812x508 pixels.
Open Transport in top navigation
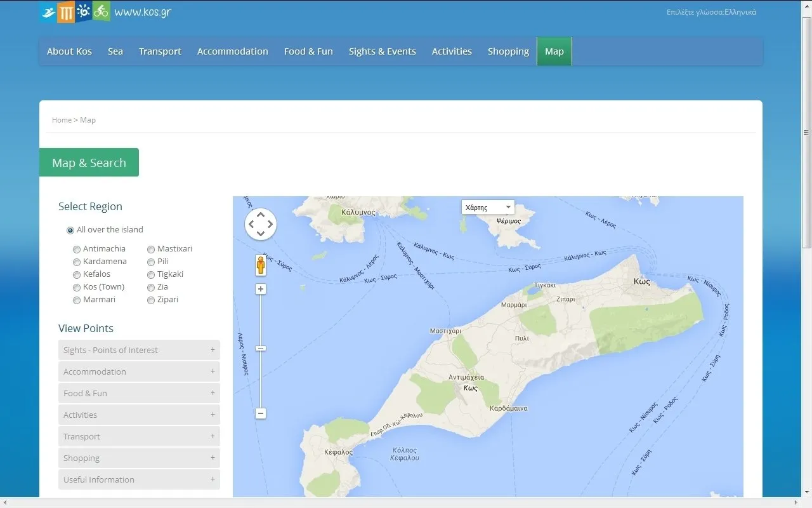tap(160, 51)
